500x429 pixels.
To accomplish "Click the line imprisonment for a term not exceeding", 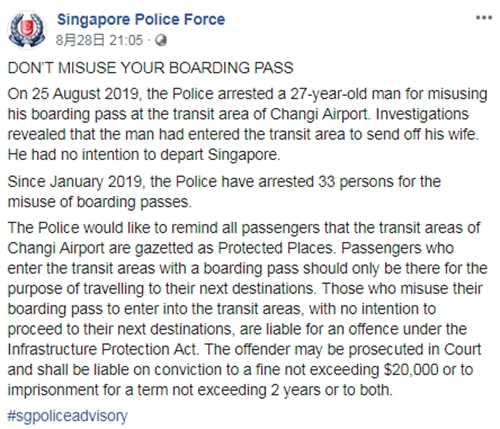I will [200, 390].
